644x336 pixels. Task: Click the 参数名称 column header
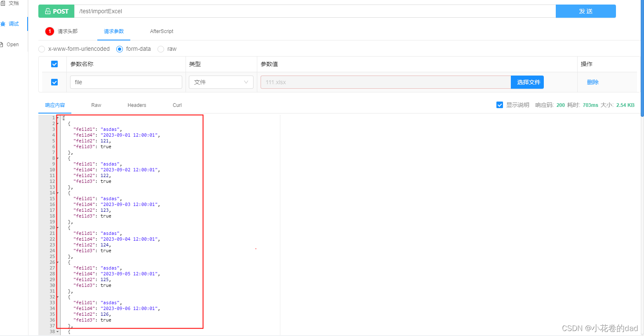(82, 64)
